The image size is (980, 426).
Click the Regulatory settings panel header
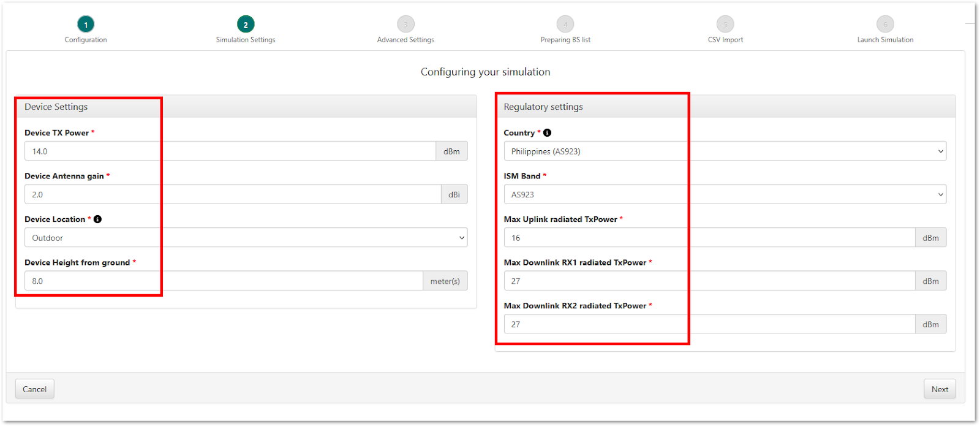point(725,107)
